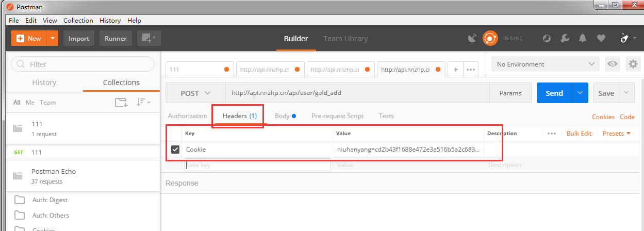Click the Bulk Edit link
Image resolution: width=644 pixels, height=231 pixels.
coord(579,134)
